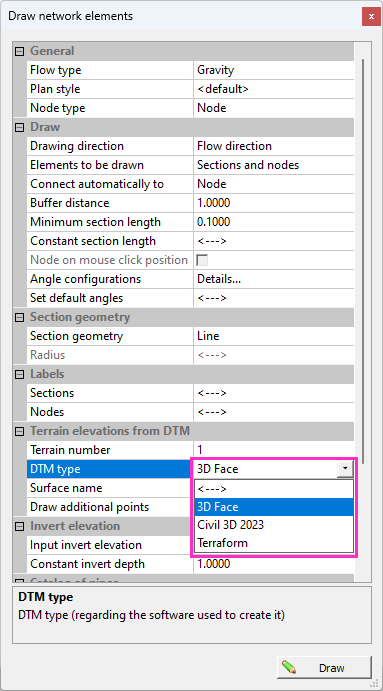Viewport: 383px width, 691px height.
Task: Select the Plan style <default> value
Action: coord(274,89)
